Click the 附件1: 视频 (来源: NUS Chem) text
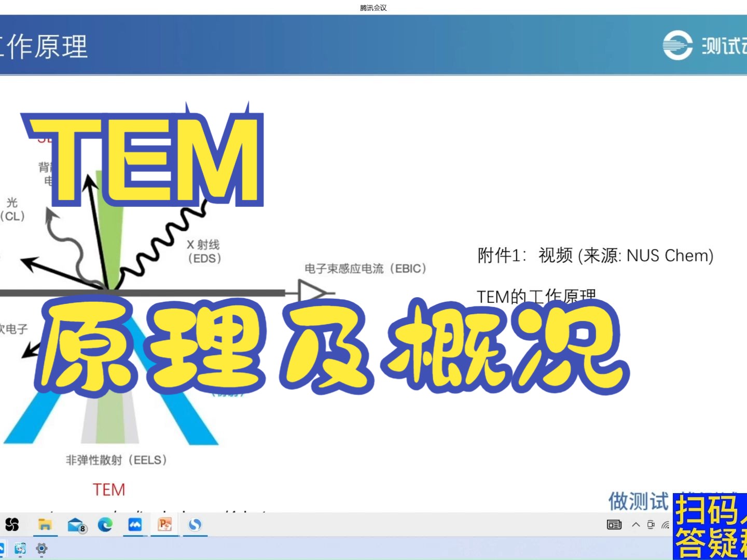Image resolution: width=747 pixels, height=560 pixels. (596, 256)
